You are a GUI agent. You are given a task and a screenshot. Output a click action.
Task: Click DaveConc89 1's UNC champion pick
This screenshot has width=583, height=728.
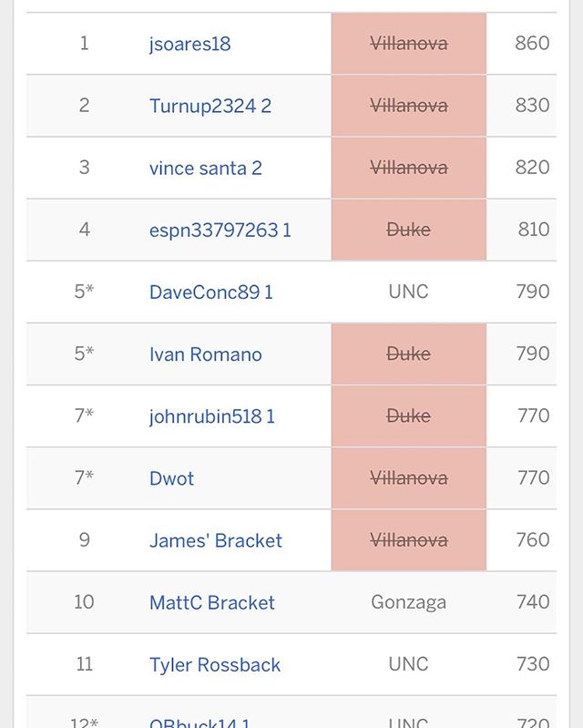coord(408,292)
